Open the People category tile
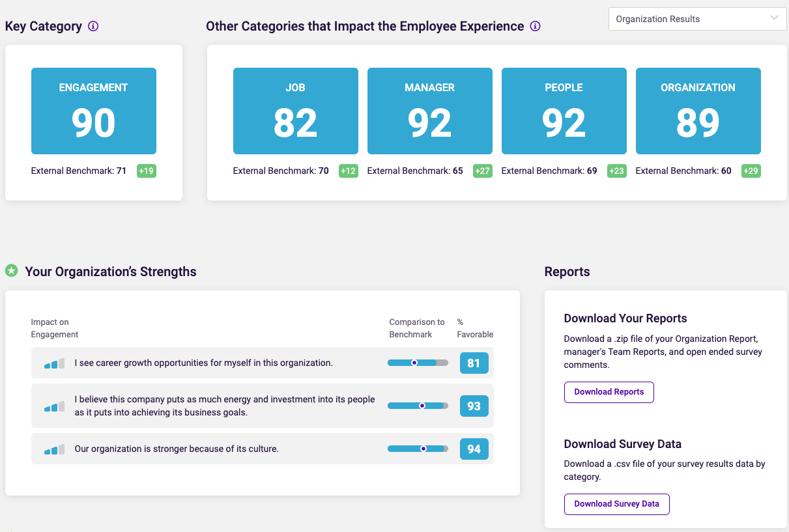Viewport: 789px width, 532px height. coord(564,111)
